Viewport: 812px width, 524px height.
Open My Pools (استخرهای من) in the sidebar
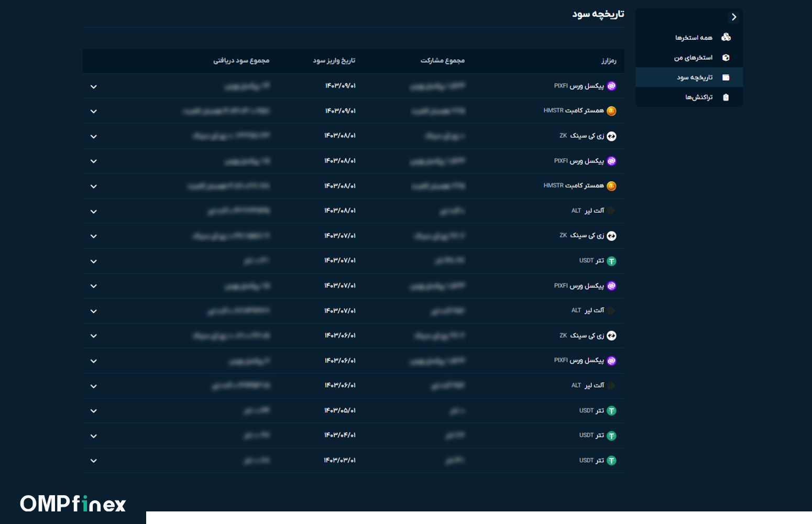(689, 58)
